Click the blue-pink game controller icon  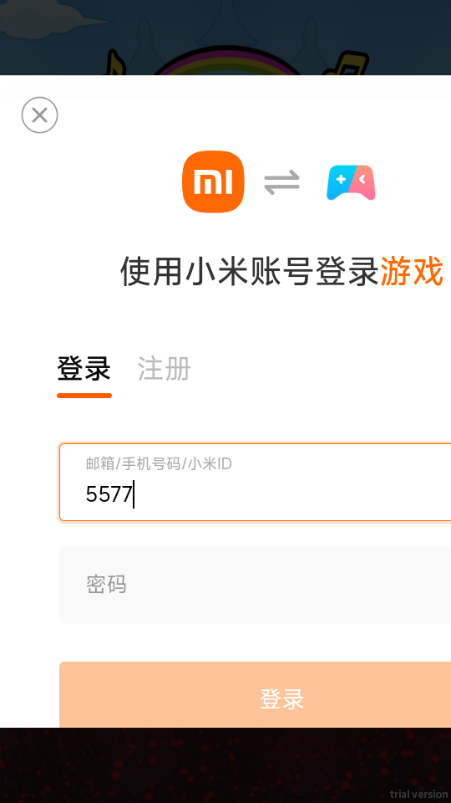[351, 182]
